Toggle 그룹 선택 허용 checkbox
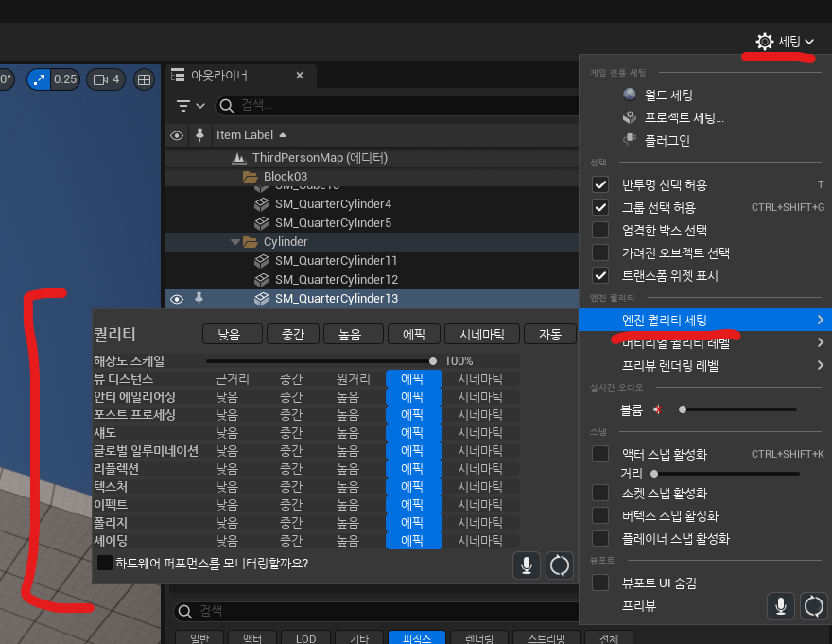The height and width of the screenshot is (644, 832). 600,208
